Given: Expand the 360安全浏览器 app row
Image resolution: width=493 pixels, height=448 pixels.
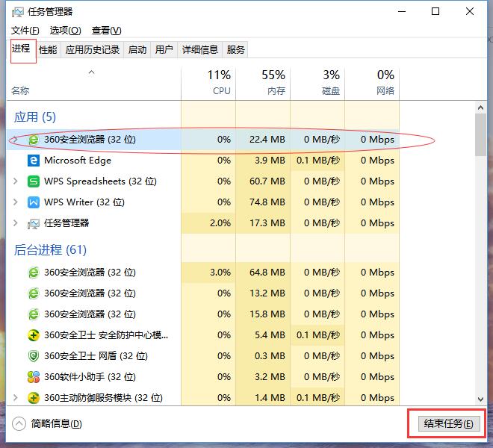Looking at the screenshot, I should pyautogui.click(x=15, y=140).
